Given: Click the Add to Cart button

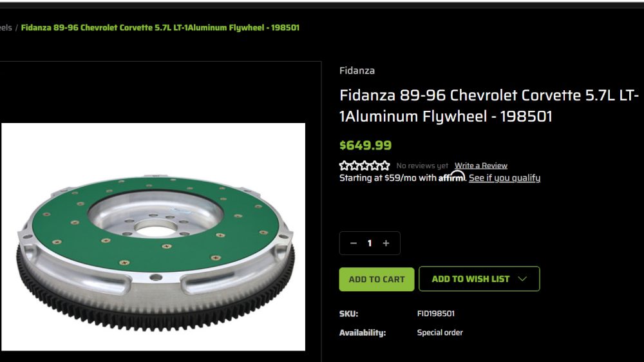Looking at the screenshot, I should pos(377,280).
